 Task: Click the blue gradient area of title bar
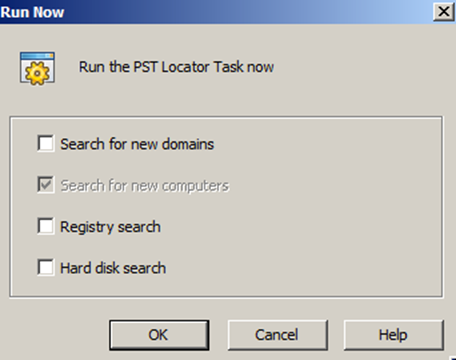pyautogui.click(x=250, y=12)
